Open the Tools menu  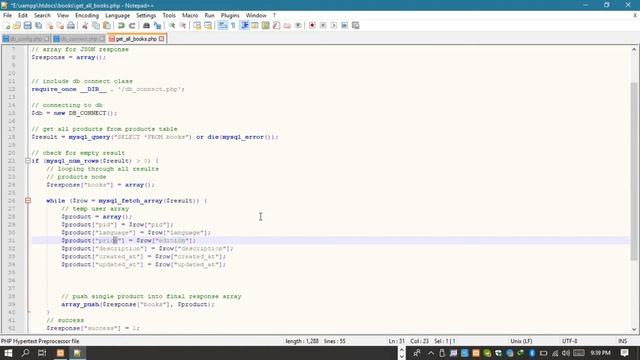pos(169,15)
